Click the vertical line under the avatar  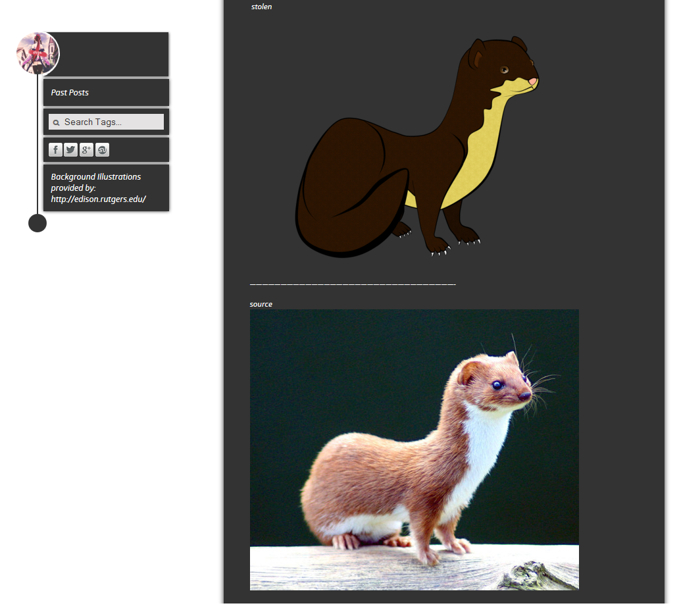tap(38, 145)
